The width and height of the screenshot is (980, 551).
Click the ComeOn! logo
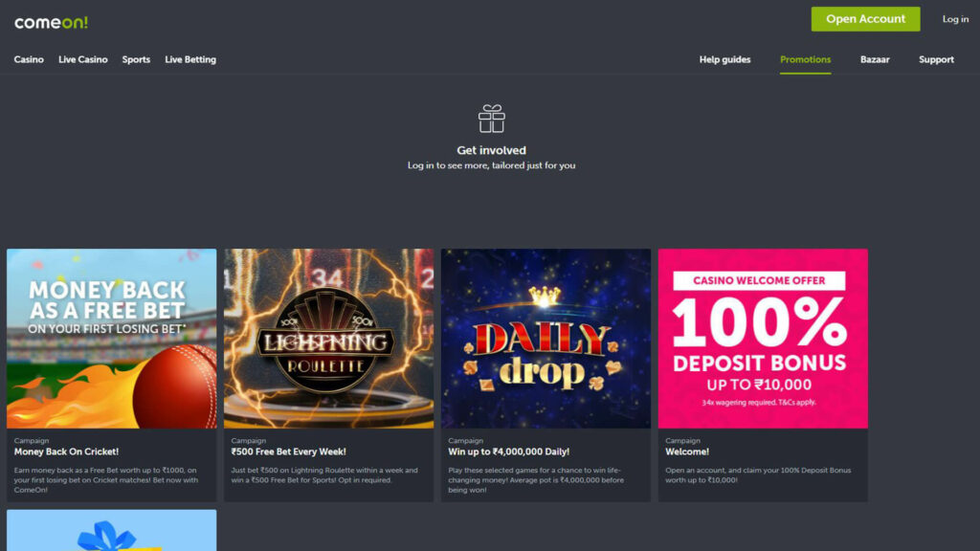52,23
